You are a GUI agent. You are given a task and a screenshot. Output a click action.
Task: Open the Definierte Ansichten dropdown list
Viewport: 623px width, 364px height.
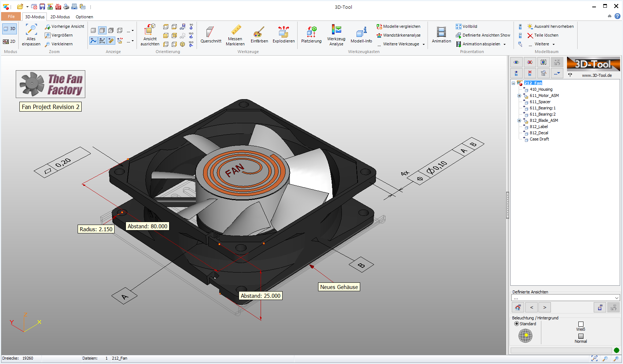(616, 297)
